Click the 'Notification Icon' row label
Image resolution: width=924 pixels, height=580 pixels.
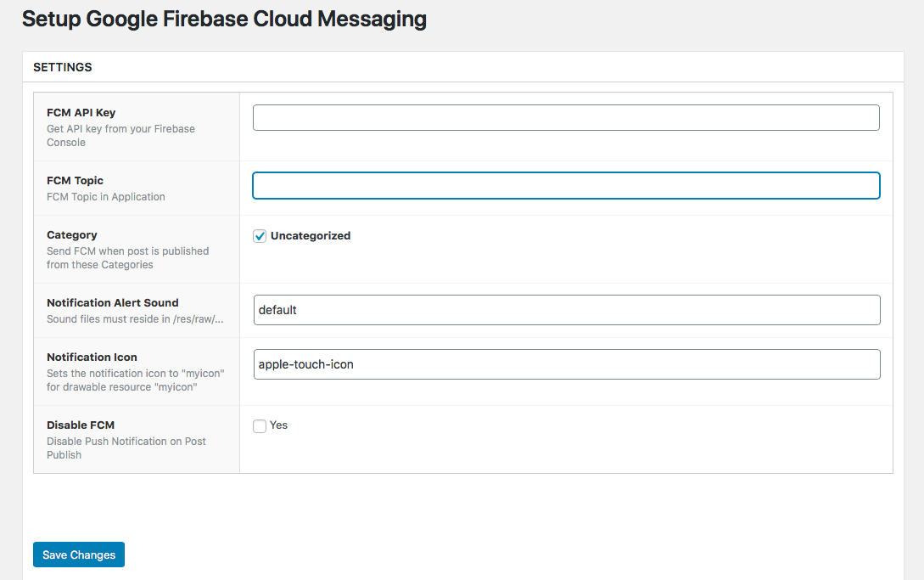click(92, 357)
